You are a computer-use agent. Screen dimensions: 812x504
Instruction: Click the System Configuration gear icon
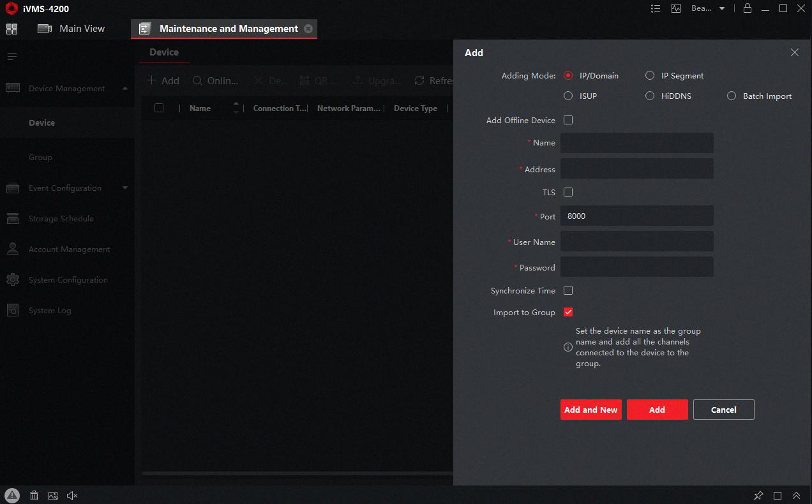pyautogui.click(x=13, y=279)
